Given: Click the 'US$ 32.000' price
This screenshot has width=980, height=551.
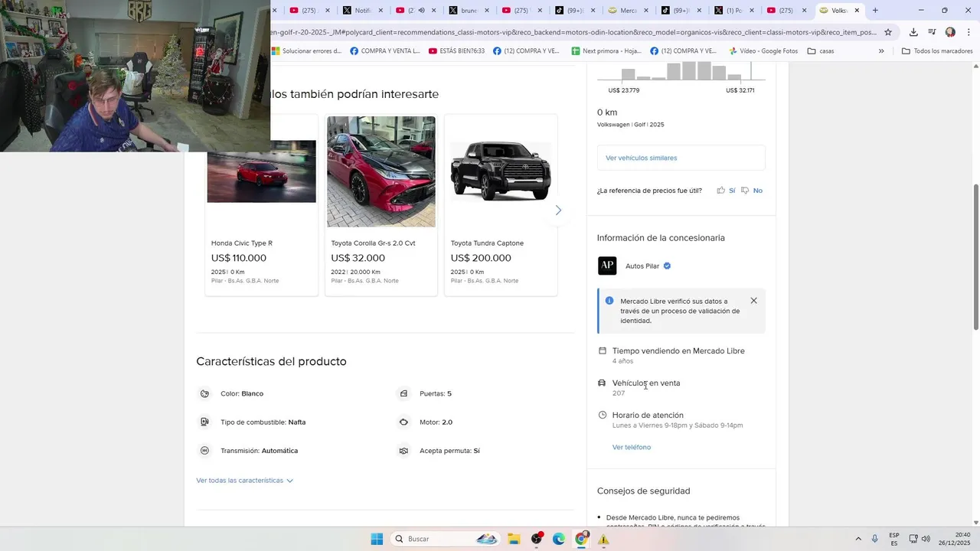Looking at the screenshot, I should tap(358, 258).
